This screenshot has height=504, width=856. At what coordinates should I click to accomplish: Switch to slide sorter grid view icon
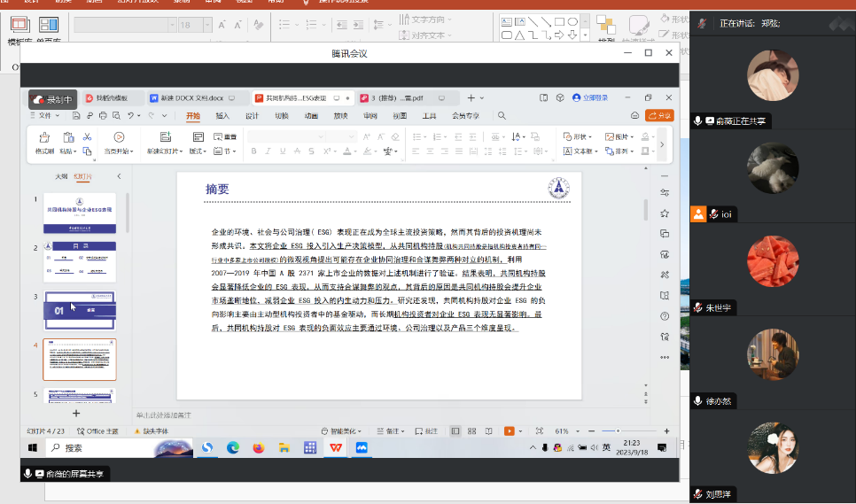point(472,431)
